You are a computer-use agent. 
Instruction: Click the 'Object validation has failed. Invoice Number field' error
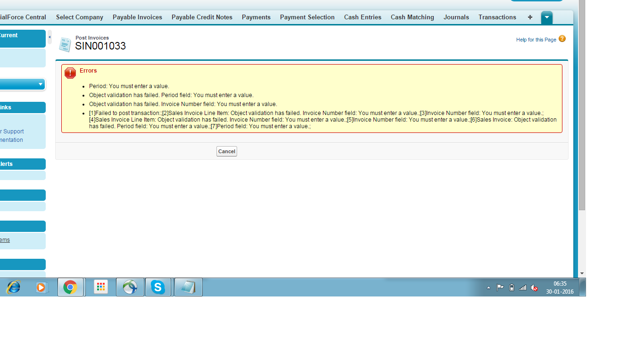tap(183, 104)
